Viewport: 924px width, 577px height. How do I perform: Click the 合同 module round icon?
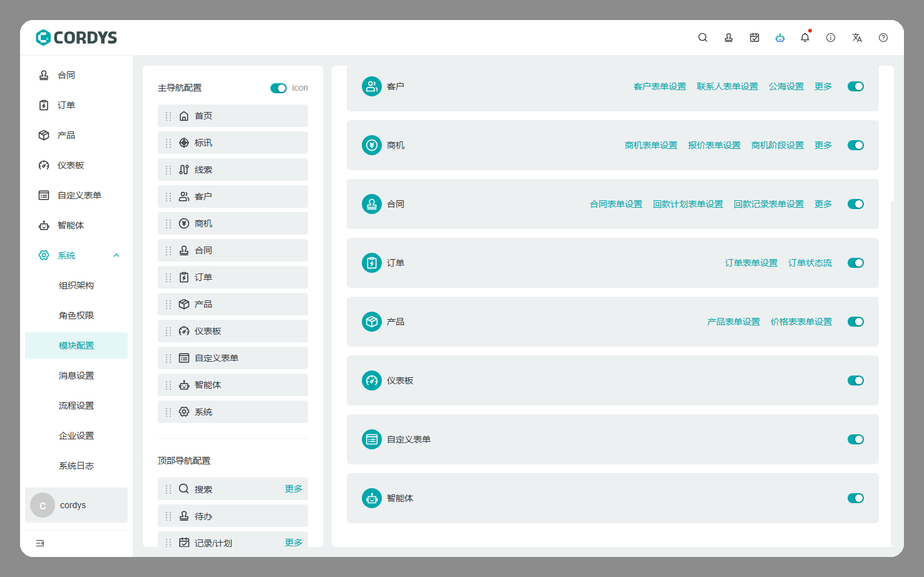[372, 204]
